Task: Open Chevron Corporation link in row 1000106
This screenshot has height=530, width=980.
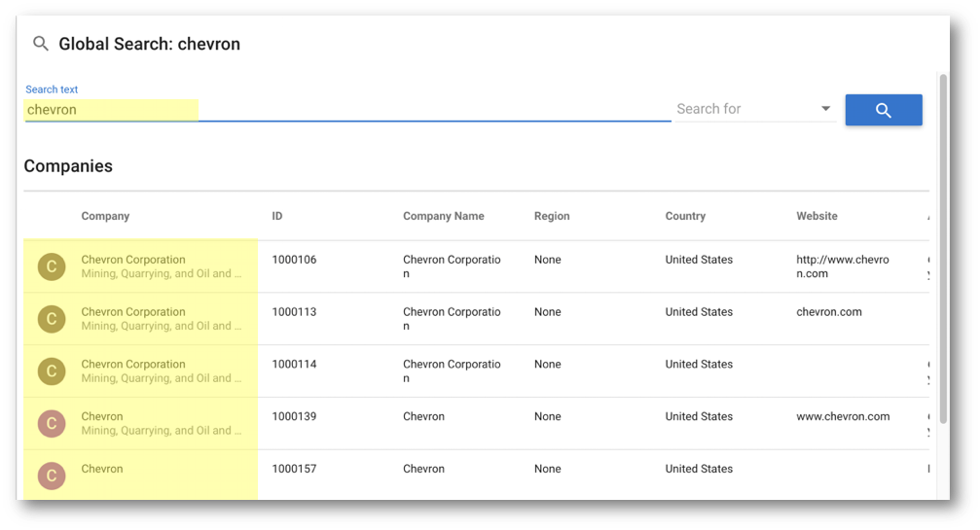Action: 133,259
